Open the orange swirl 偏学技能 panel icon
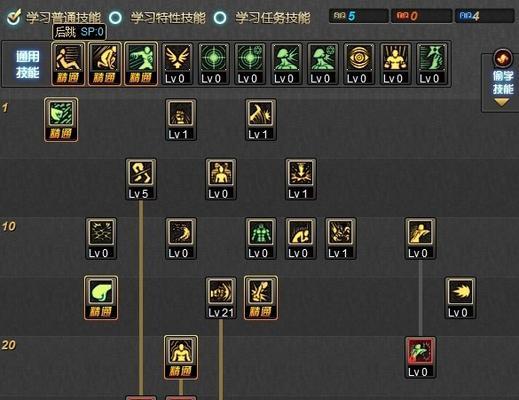The height and width of the screenshot is (400, 519). pos(503,58)
